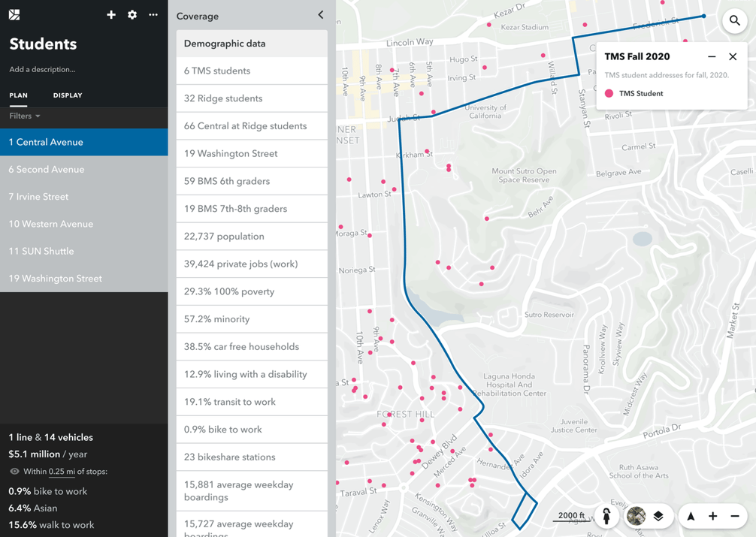Open the Filters dropdown
756x537 pixels.
pos(25,116)
